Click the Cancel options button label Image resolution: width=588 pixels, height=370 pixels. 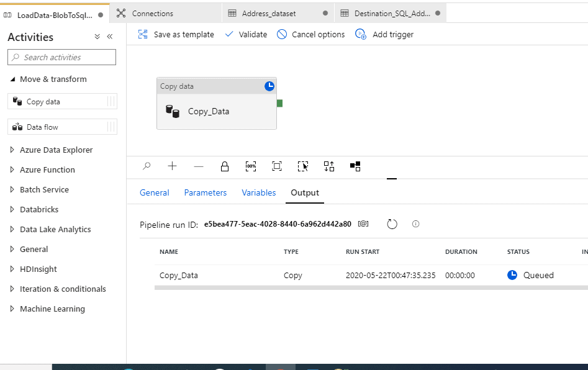point(319,35)
